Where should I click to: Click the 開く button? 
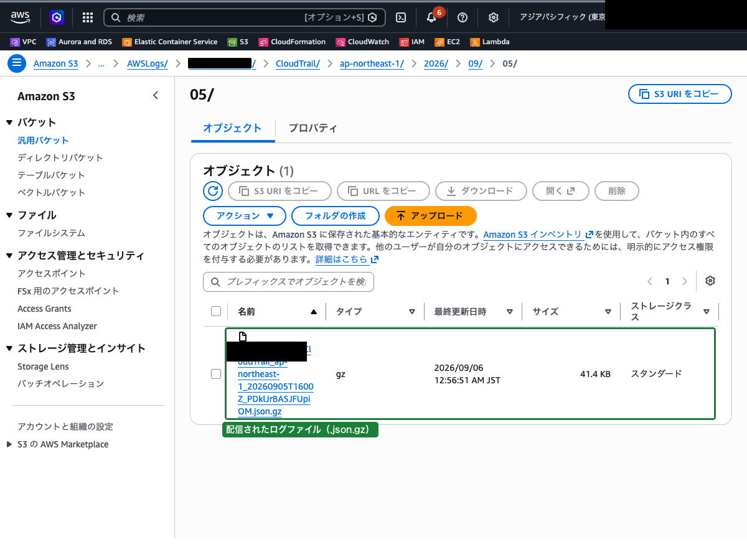[x=561, y=191]
